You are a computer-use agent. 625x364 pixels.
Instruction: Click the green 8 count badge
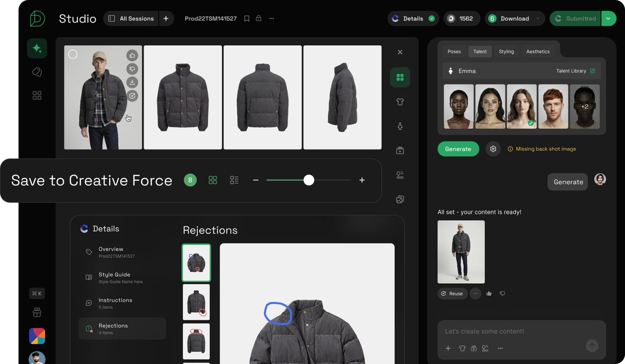(x=190, y=180)
